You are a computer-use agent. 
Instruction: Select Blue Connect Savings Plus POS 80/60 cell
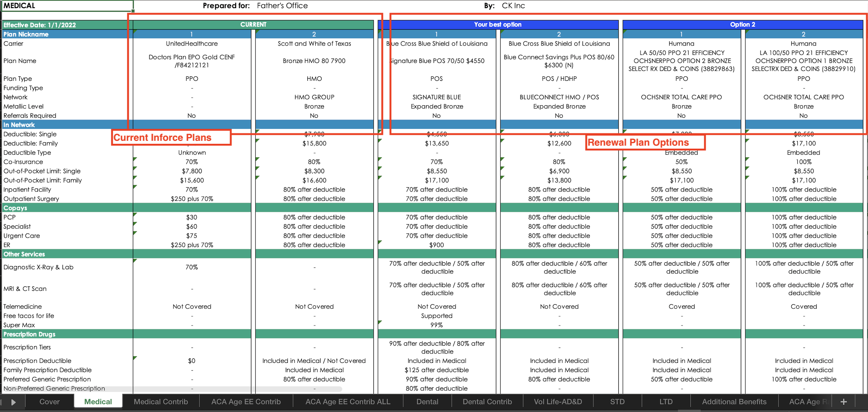point(559,61)
